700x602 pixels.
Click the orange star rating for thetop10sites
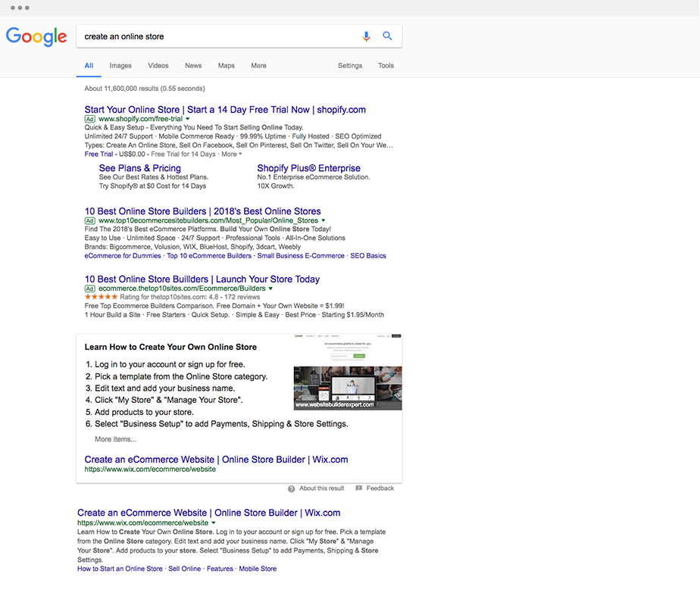tap(101, 297)
